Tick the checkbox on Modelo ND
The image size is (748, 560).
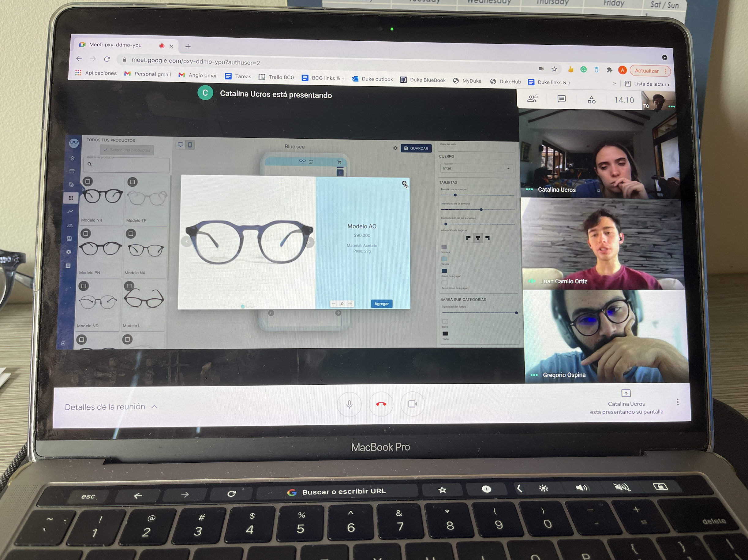point(84,286)
